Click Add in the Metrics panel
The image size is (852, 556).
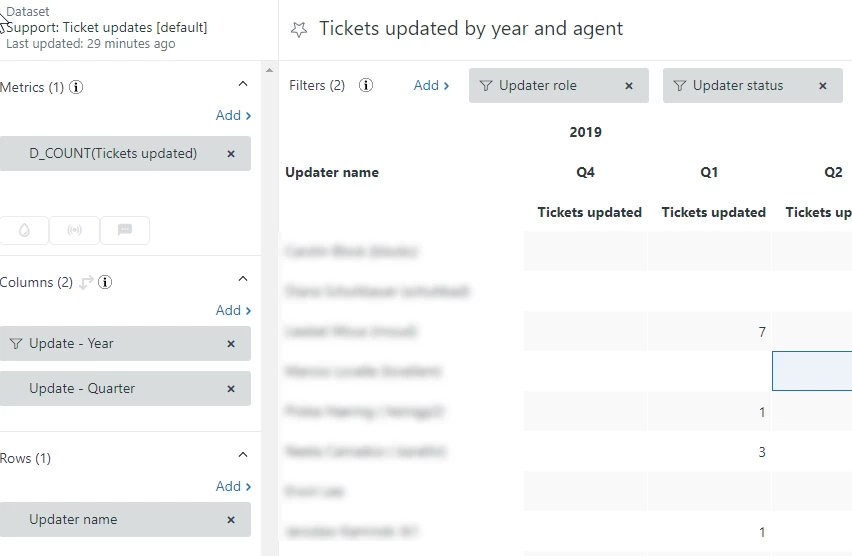233,115
